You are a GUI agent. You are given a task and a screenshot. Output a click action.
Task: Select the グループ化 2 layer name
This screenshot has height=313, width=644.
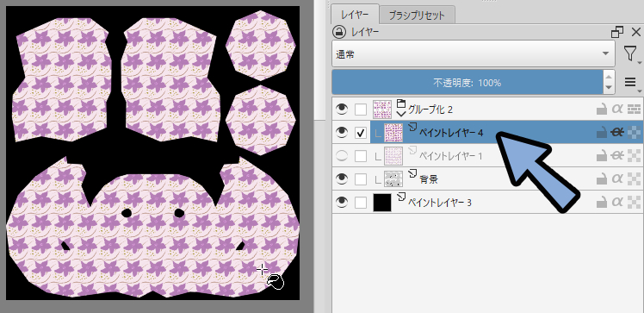point(430,110)
